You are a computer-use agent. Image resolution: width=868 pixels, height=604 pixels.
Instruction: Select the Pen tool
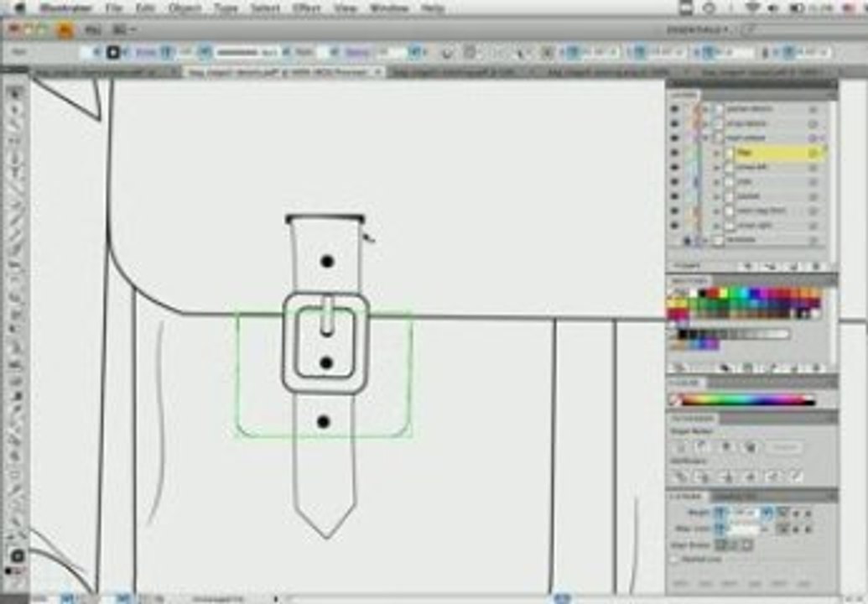[x=15, y=157]
